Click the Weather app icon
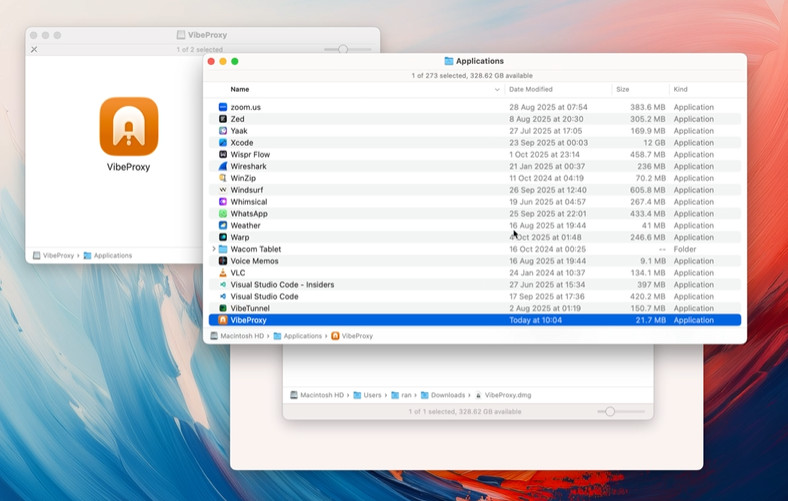The height and width of the screenshot is (501, 788). click(223, 225)
